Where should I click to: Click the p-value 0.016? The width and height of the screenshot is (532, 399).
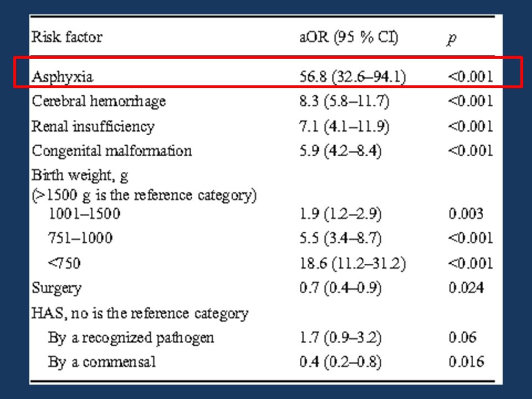(x=466, y=362)
